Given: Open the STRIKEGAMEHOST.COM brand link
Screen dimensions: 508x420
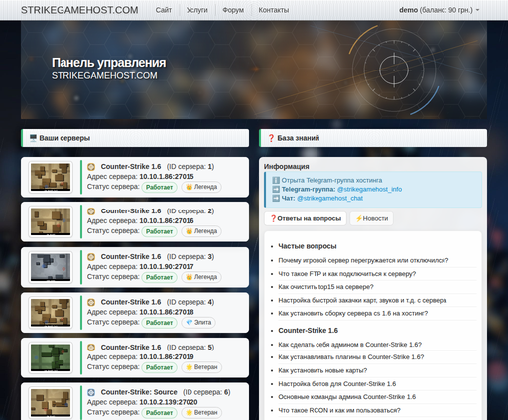Looking at the screenshot, I should point(79,10).
